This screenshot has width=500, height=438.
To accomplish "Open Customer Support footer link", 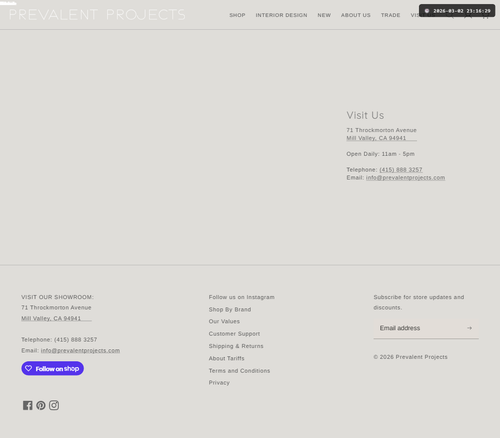I will [x=234, y=334].
